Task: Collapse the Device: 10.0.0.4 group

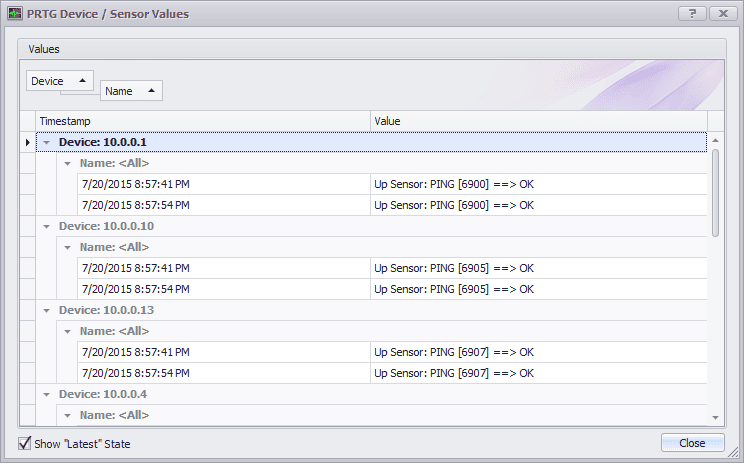Action: click(46, 394)
